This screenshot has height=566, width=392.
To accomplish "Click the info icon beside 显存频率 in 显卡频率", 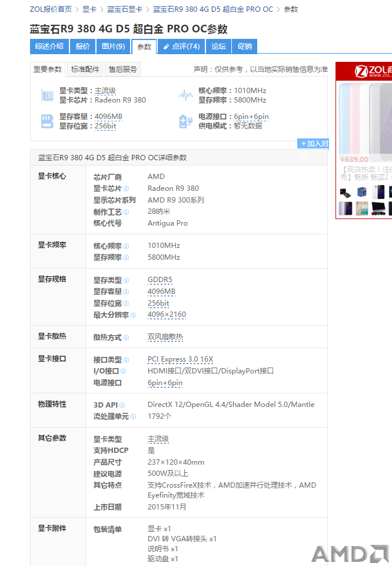I will [x=126, y=257].
